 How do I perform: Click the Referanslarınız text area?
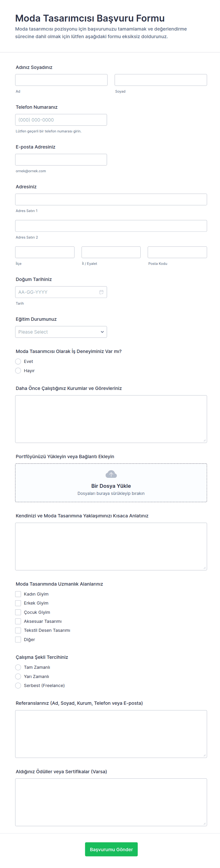[111, 734]
